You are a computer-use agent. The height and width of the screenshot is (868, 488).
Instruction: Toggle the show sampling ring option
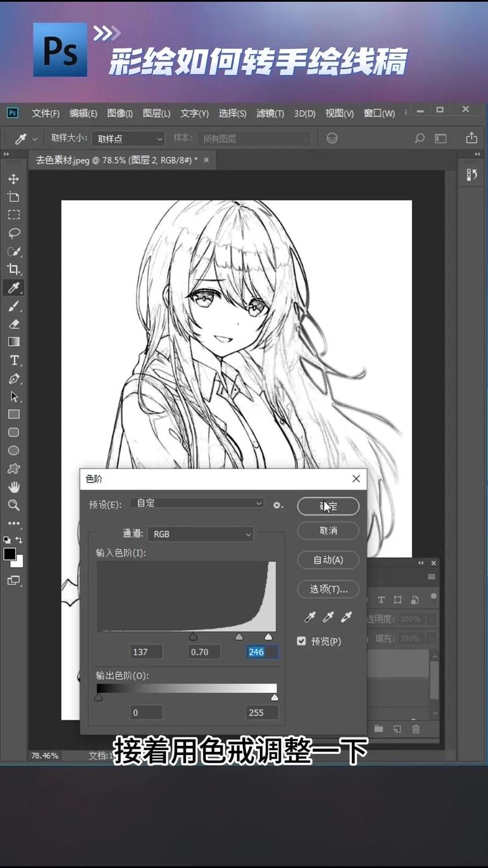[332, 139]
